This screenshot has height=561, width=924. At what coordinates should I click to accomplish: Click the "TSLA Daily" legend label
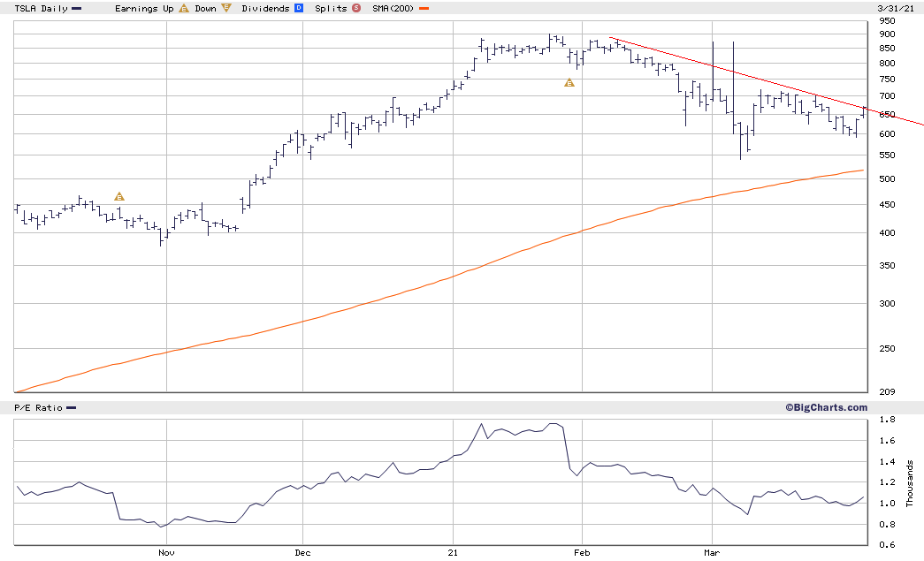(42, 8)
